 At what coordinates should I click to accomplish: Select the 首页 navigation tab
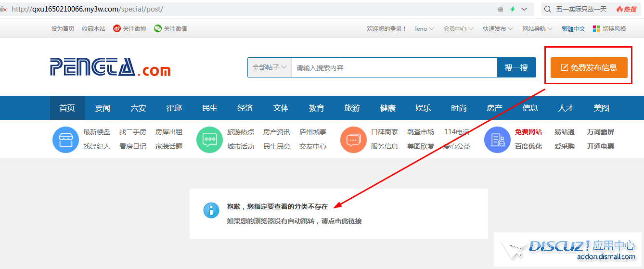tap(67, 108)
